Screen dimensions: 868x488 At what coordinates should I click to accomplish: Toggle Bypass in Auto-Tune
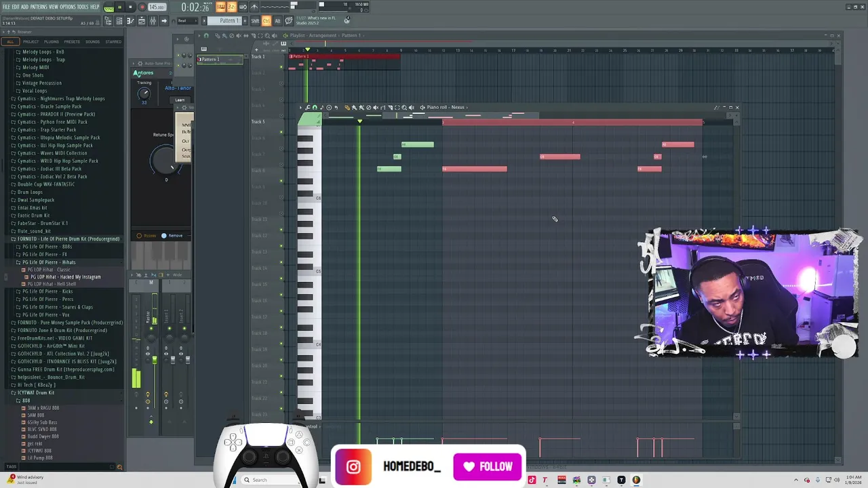[x=146, y=235]
